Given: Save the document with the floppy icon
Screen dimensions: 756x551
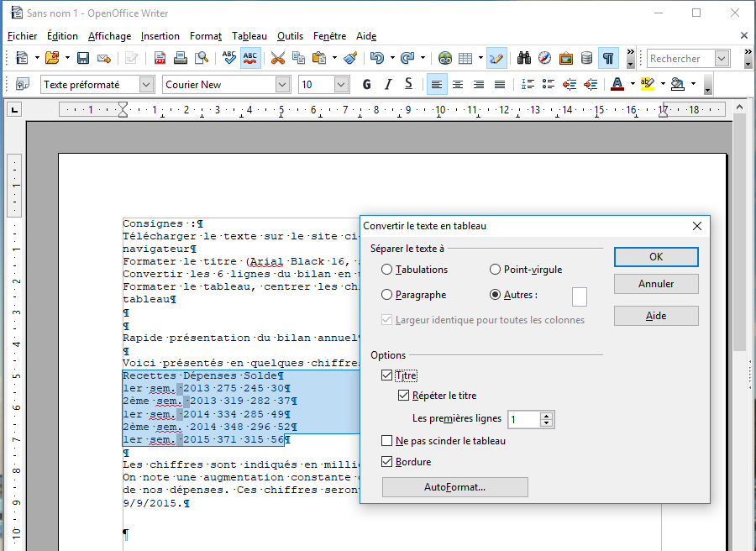Looking at the screenshot, I should point(83,58).
